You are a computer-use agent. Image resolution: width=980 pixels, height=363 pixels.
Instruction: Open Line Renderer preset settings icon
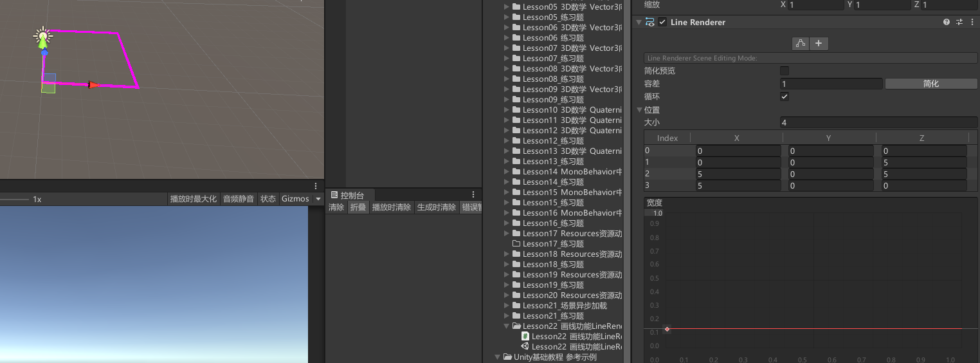click(959, 22)
